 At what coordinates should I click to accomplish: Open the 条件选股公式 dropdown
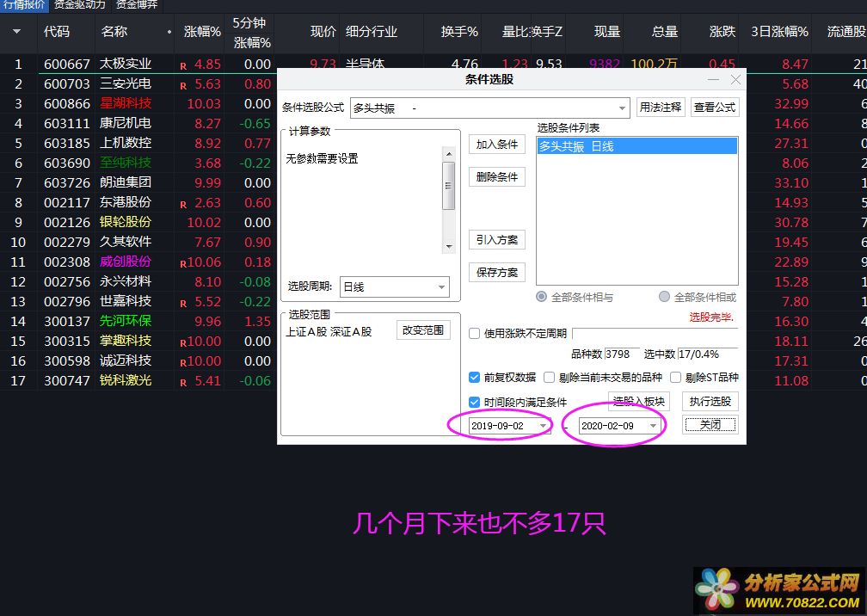pyautogui.click(x=623, y=108)
